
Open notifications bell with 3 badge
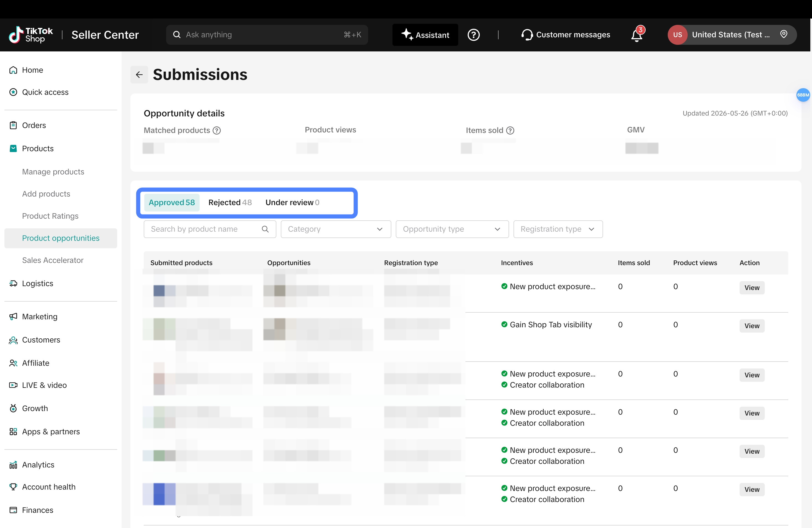pos(636,35)
